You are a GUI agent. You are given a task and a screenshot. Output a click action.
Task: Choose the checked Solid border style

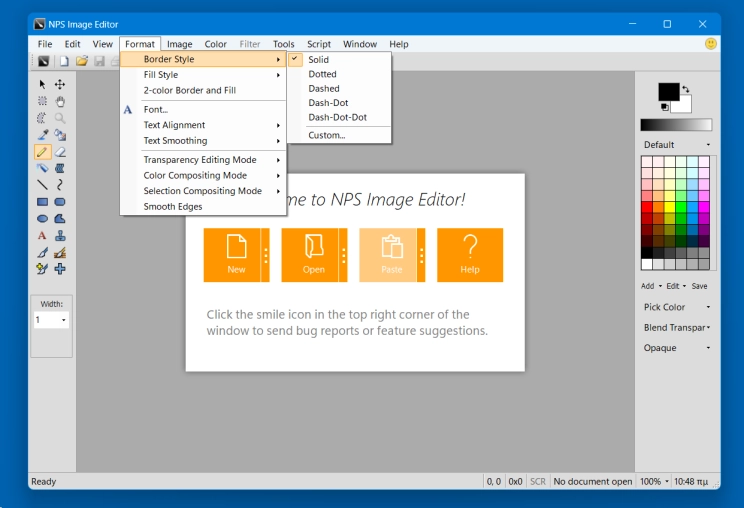pyautogui.click(x=339, y=60)
